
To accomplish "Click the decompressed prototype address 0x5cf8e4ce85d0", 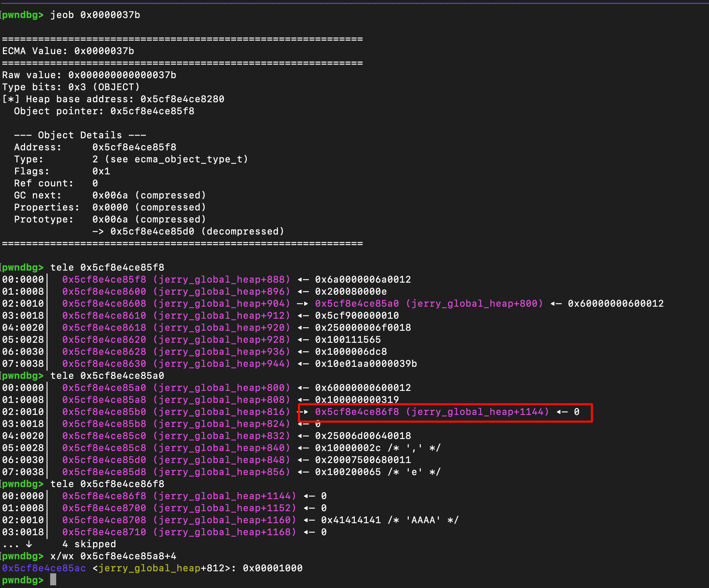I will click(152, 232).
